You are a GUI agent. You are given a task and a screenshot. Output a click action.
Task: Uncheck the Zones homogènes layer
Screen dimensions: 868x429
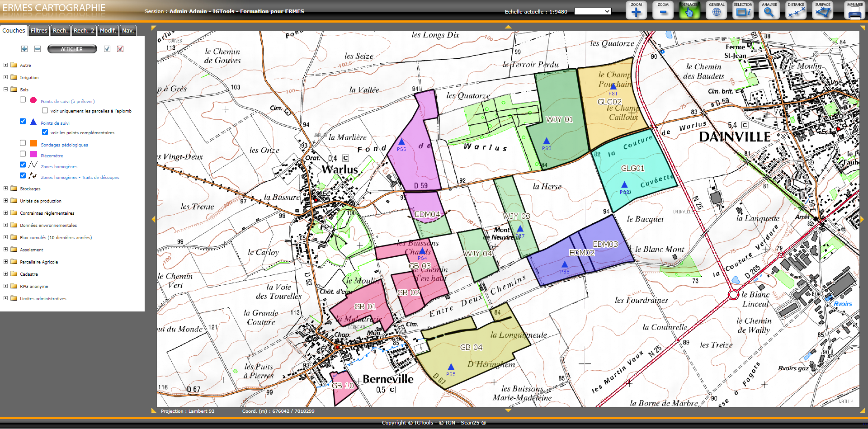(23, 165)
